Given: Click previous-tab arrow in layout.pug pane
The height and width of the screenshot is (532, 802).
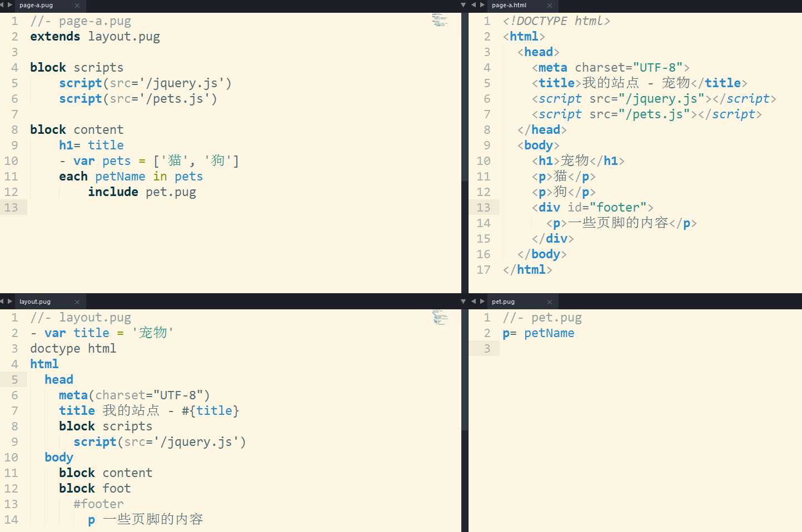Looking at the screenshot, I should click(x=2, y=302).
